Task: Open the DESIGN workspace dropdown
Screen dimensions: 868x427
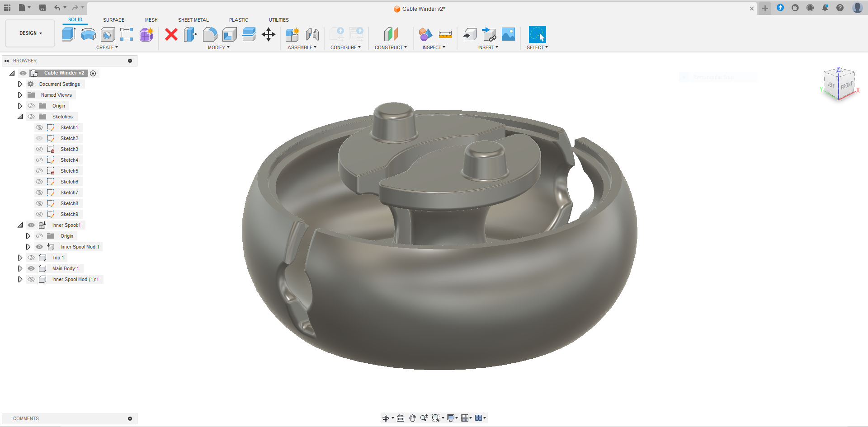Action: coord(30,33)
